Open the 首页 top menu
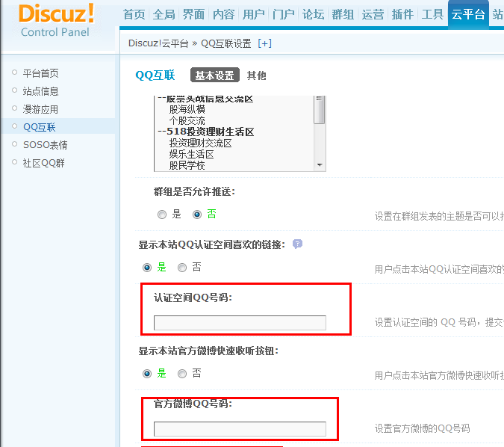Viewport: 504px width, 447px height. pyautogui.click(x=134, y=14)
